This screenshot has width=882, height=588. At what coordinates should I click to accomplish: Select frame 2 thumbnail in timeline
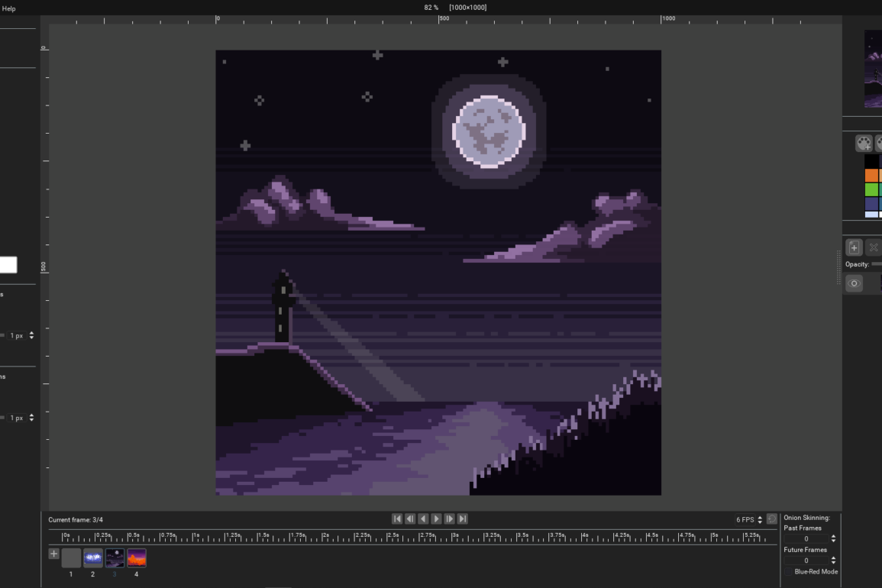pyautogui.click(x=93, y=557)
